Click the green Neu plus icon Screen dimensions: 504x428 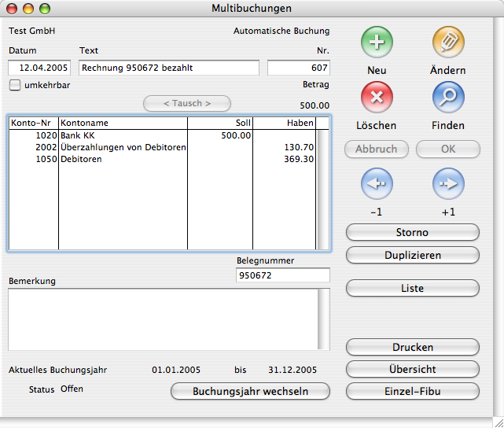coord(377,42)
